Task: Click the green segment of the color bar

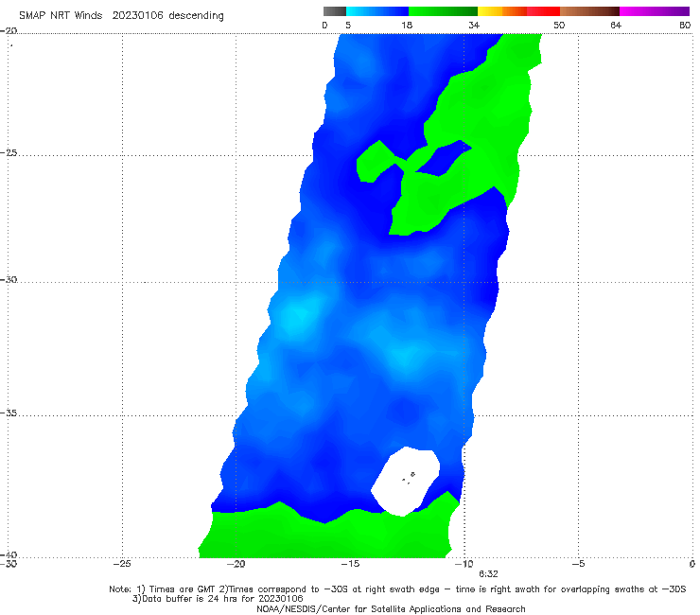Action: [x=443, y=11]
